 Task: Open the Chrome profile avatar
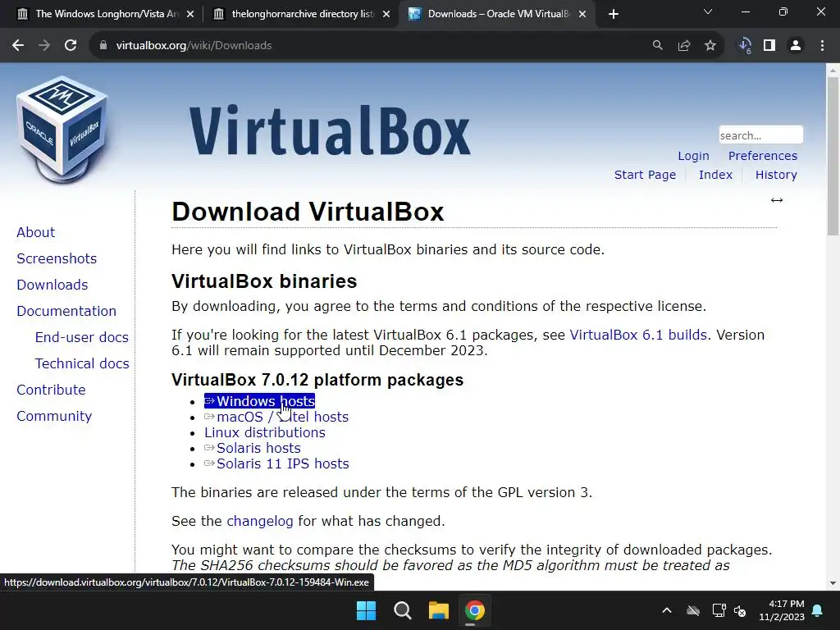coord(796,46)
